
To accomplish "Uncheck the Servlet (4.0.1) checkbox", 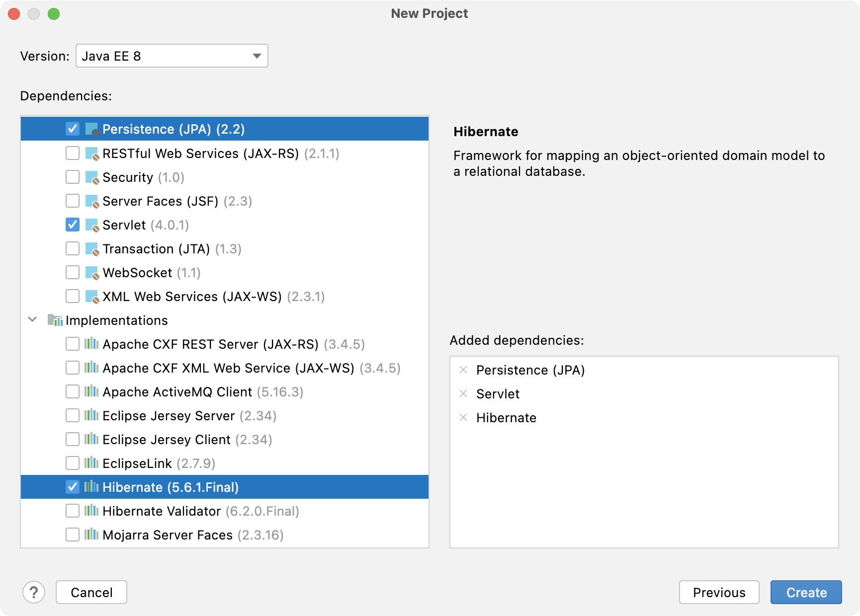I will point(73,225).
